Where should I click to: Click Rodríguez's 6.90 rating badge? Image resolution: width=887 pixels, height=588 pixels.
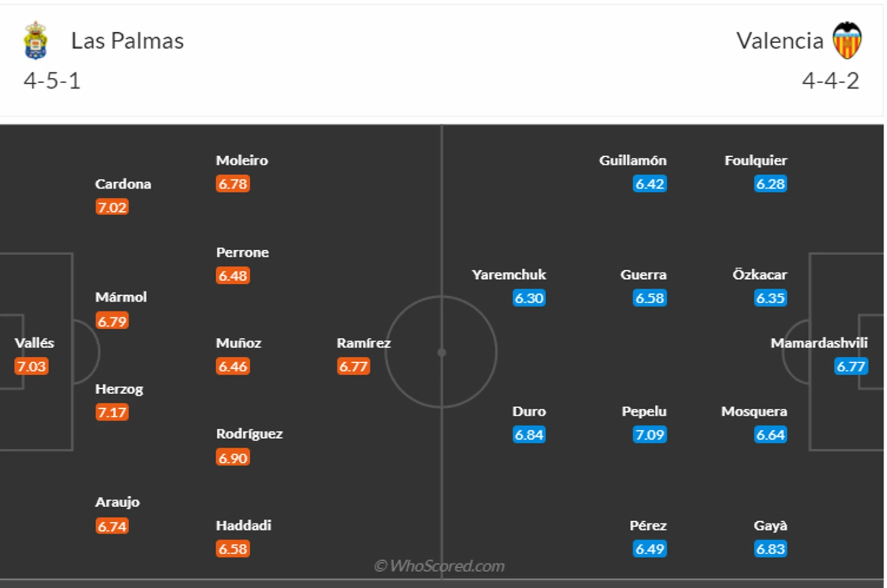point(233,457)
